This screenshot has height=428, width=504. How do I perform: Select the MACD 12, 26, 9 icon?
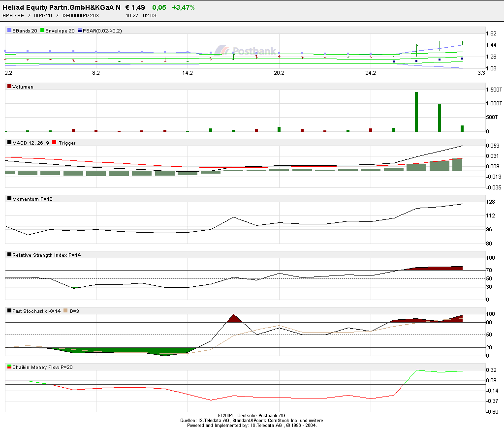pyautogui.click(x=8, y=143)
